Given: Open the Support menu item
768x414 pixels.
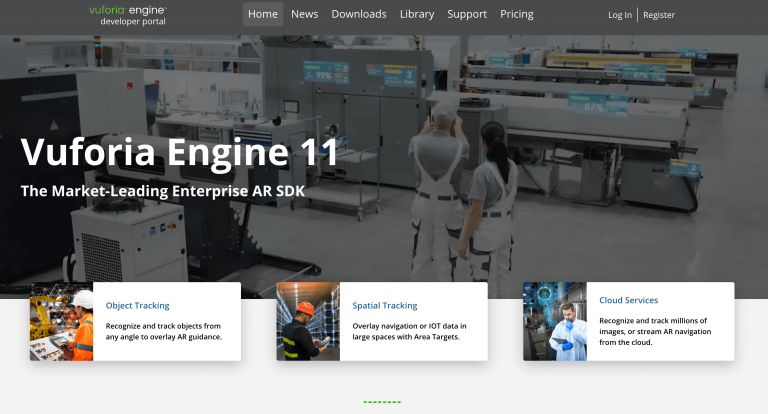Looking at the screenshot, I should [467, 14].
